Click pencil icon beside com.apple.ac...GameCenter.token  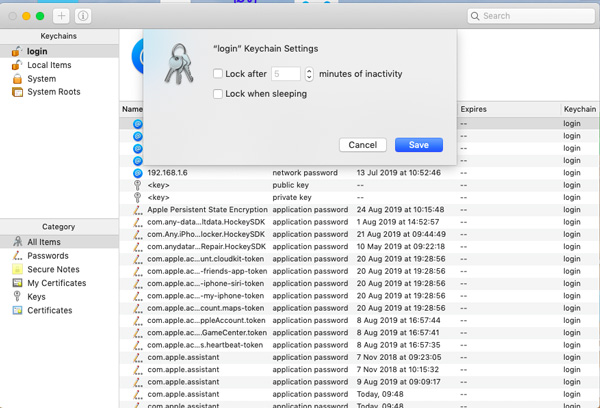(137, 333)
